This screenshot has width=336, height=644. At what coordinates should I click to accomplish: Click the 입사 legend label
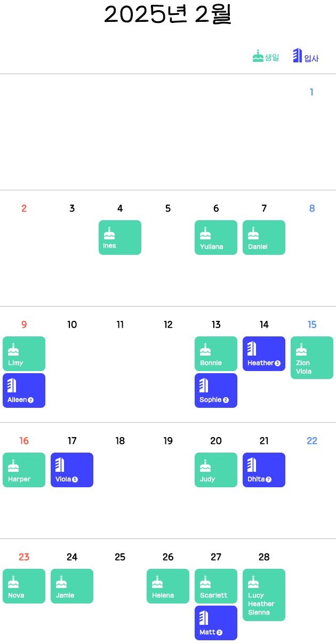coord(311,58)
